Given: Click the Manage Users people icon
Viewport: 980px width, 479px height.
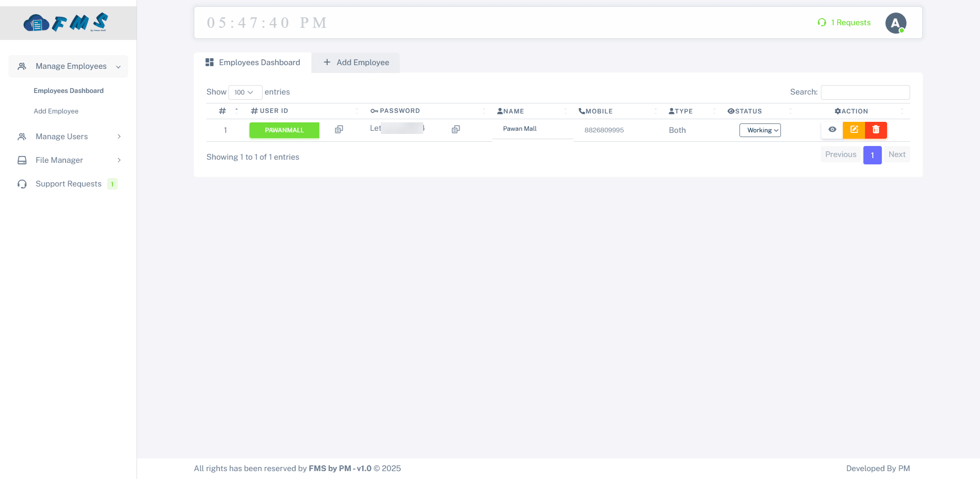Looking at the screenshot, I should click(x=22, y=137).
